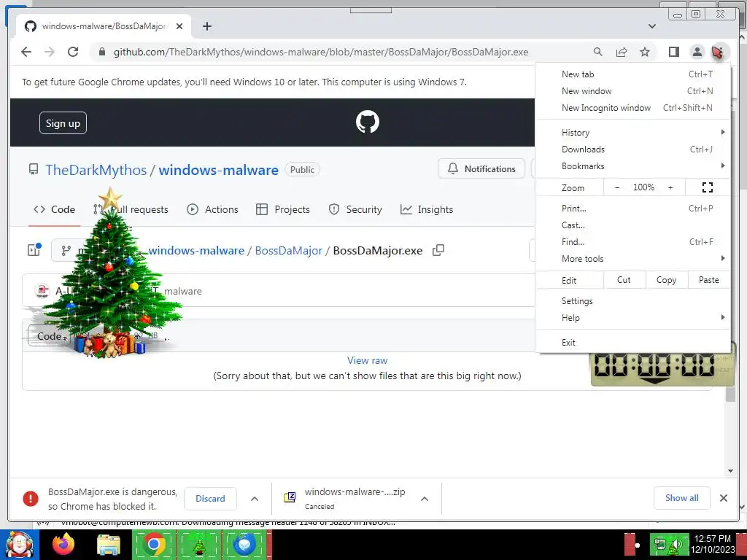Open the Santa Start button
This screenshot has width=747, height=560.
pyautogui.click(x=19, y=545)
